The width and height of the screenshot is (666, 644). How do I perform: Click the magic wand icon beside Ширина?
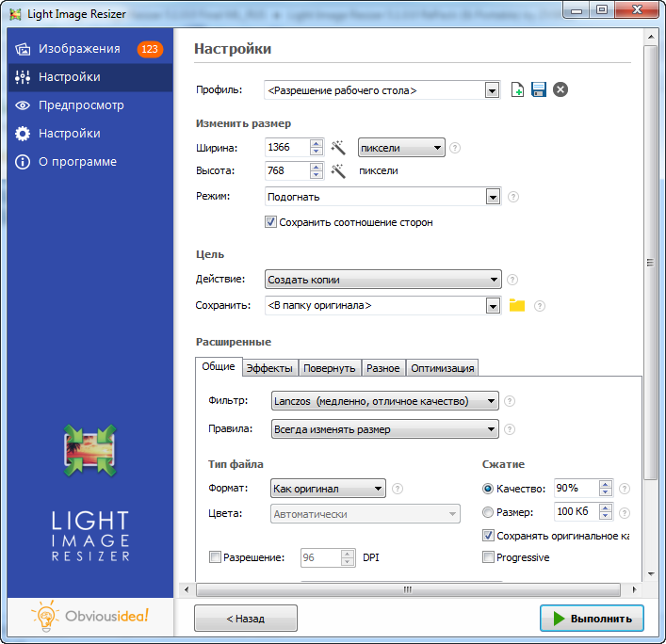339,148
